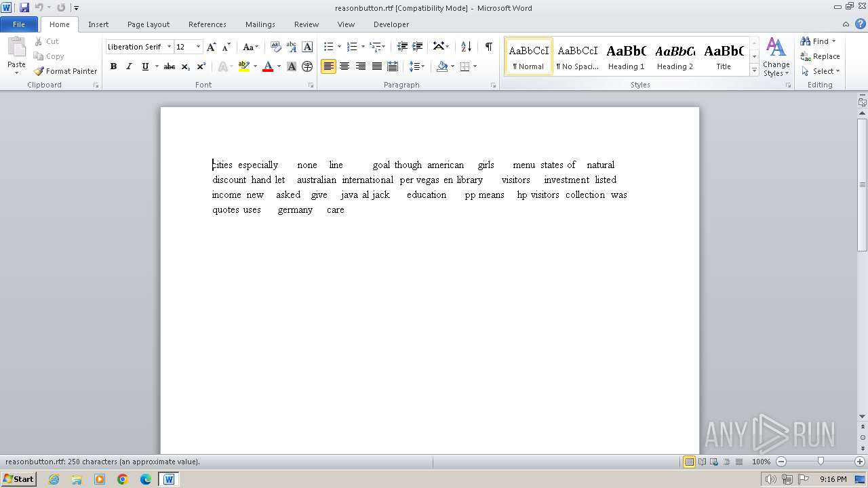The height and width of the screenshot is (488, 868).
Task: Switch to Draft view
Action: 738,462
